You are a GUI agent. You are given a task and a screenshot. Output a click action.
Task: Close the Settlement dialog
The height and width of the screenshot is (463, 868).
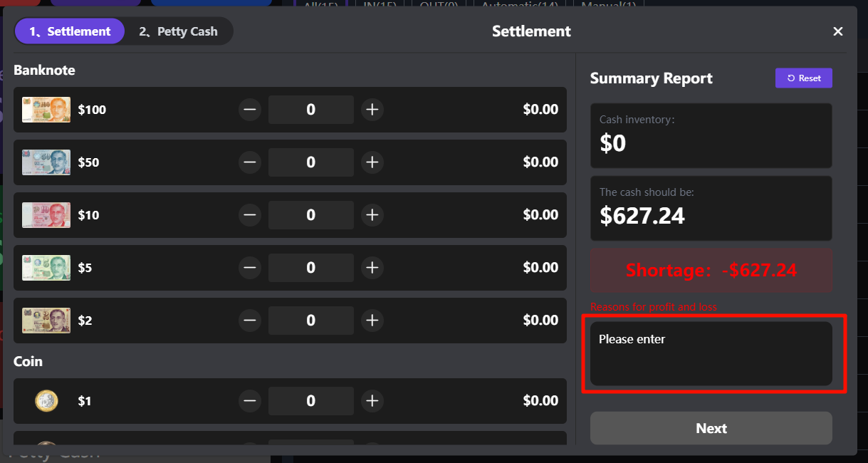pos(837,31)
